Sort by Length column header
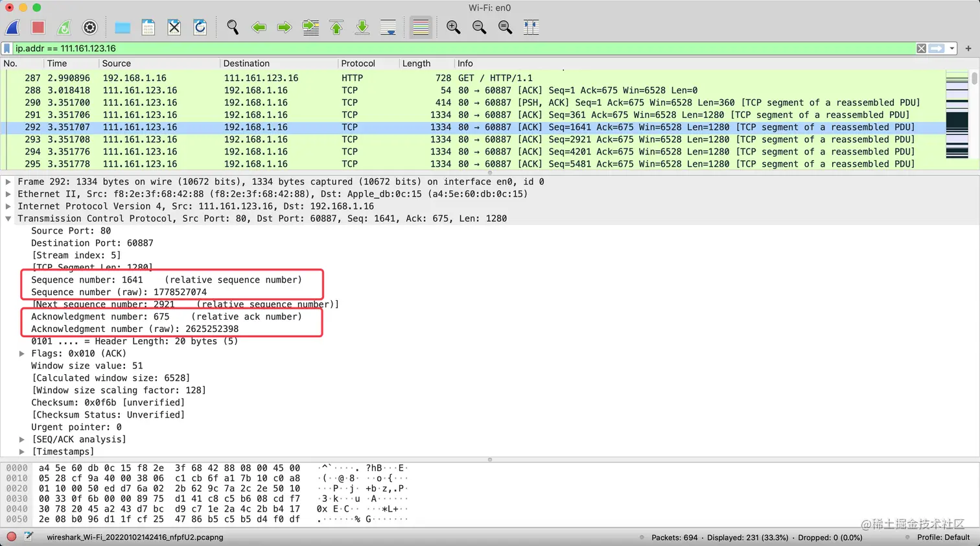This screenshot has height=546, width=980. (426, 64)
